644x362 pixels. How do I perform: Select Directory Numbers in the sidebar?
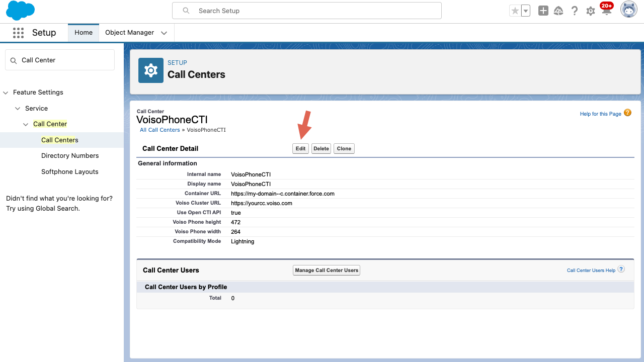point(70,156)
